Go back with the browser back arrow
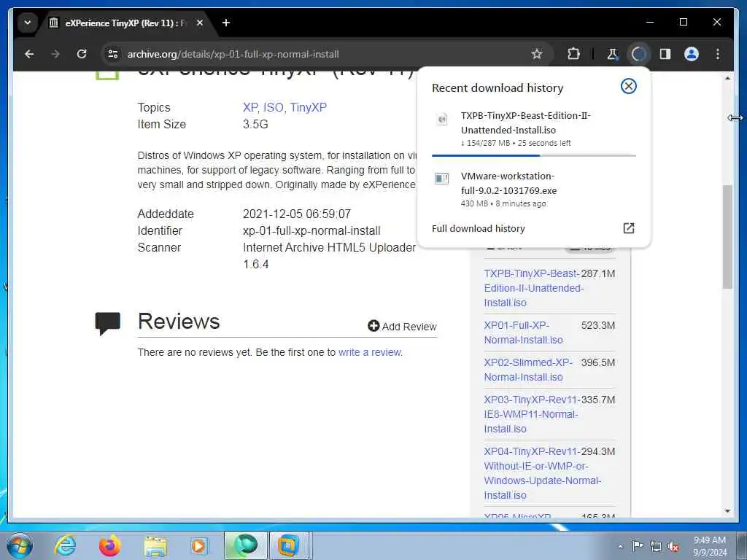This screenshot has height=560, width=747. (x=29, y=54)
